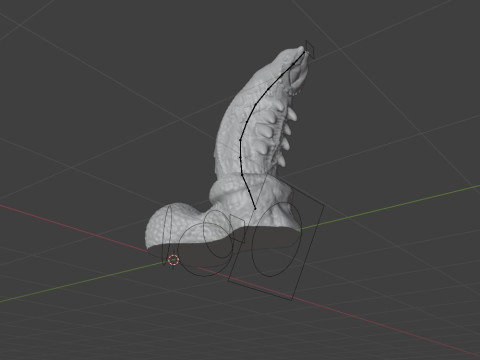Screen dimensions: 480x360
Task: Select the big ellipse inside the rectangular wireframe
Action: 277,239
